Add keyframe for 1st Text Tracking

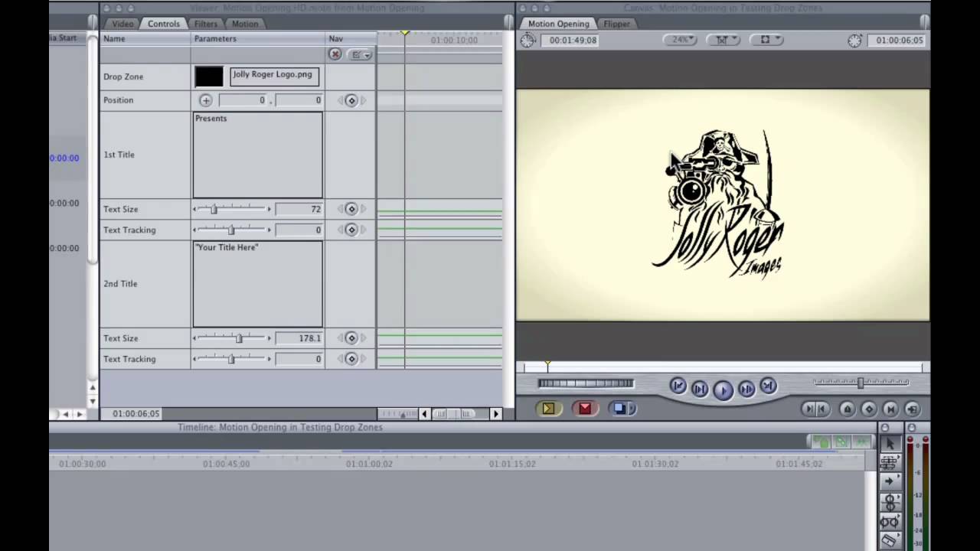point(351,230)
